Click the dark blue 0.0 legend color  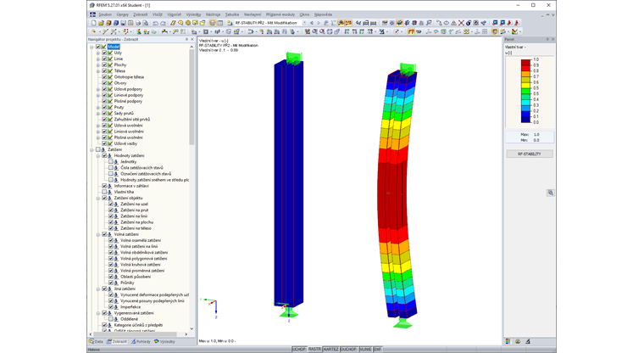click(525, 120)
